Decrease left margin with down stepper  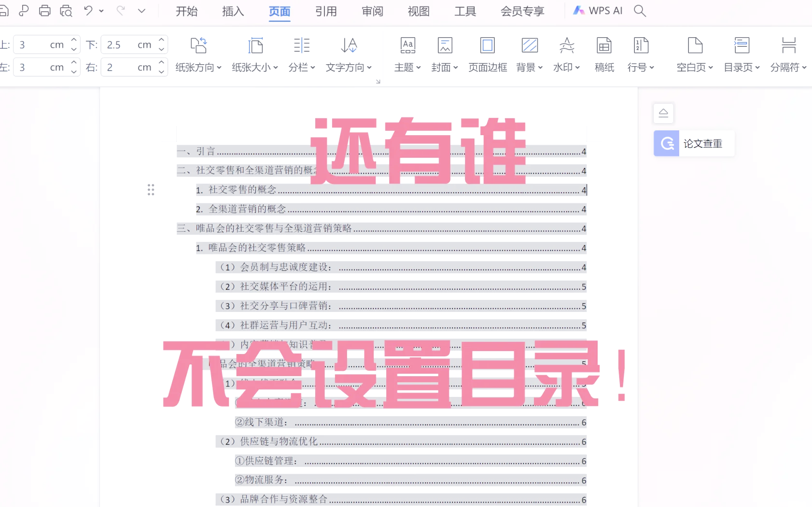(x=74, y=71)
